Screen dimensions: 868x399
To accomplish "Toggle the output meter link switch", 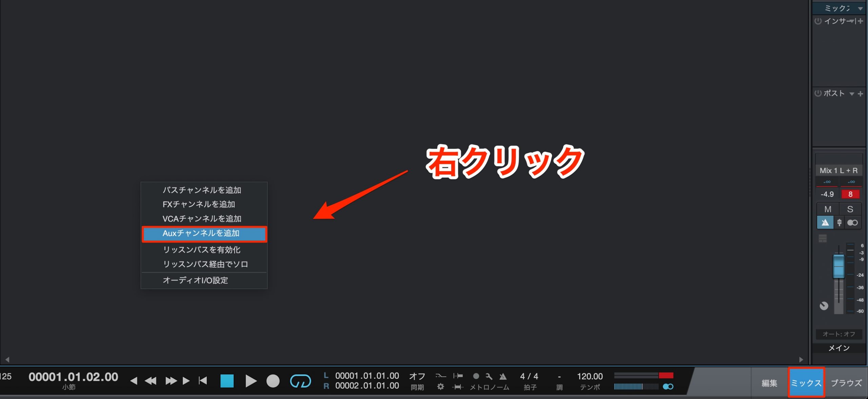I will pyautogui.click(x=668, y=386).
